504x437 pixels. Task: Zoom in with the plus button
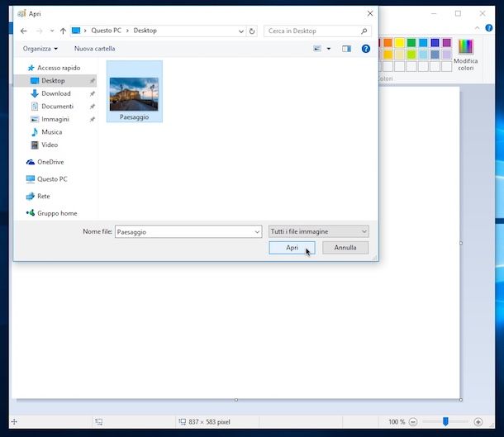478,422
